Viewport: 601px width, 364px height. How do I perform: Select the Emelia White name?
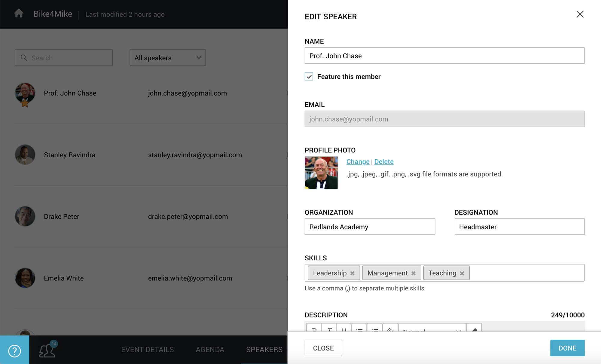tap(64, 278)
